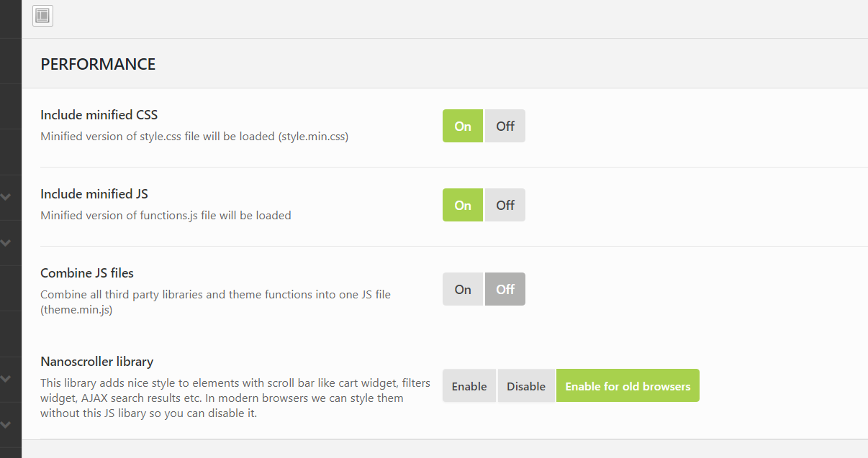Select Off for Combine JS files

coord(505,289)
